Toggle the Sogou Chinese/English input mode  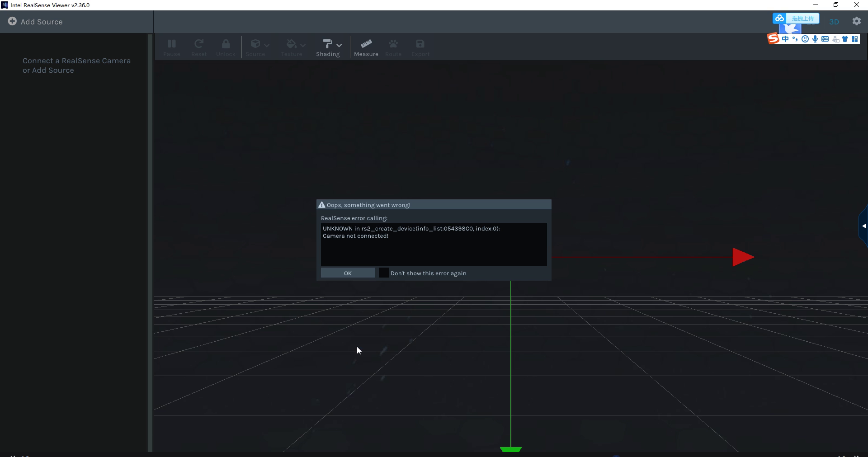(x=785, y=39)
